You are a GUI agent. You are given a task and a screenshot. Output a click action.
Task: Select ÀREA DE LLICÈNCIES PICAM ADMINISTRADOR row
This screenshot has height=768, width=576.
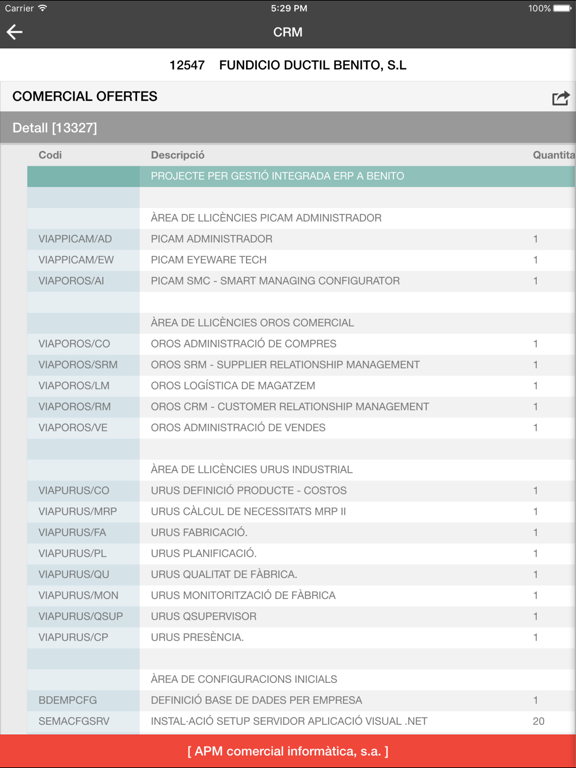[301, 218]
